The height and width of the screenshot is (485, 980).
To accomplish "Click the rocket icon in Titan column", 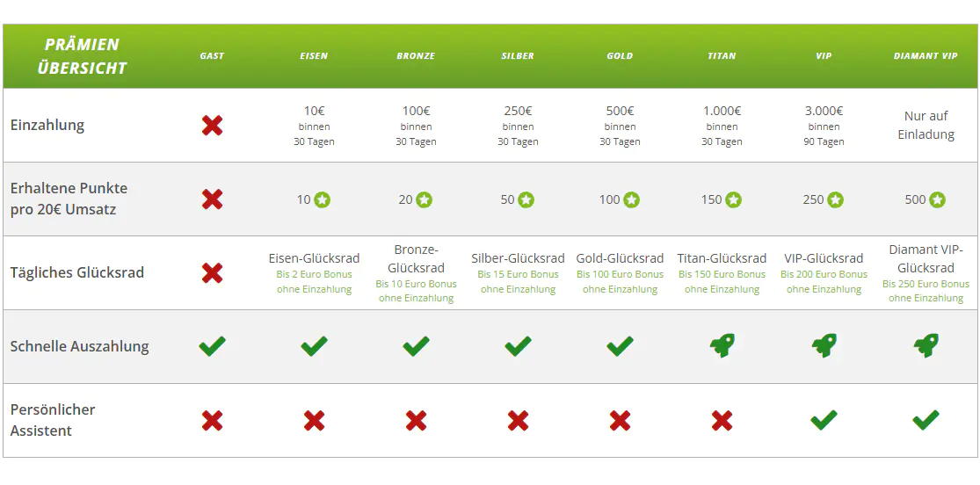I will coord(722,346).
